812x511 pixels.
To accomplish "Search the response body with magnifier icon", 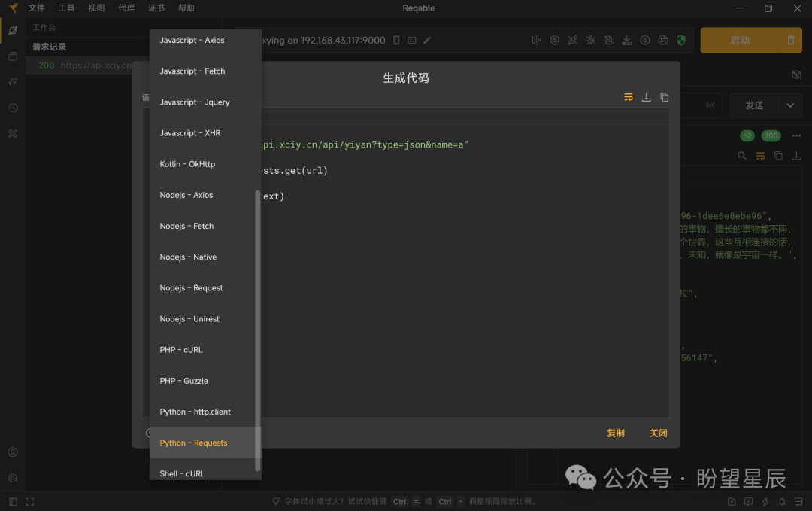I will (x=742, y=156).
